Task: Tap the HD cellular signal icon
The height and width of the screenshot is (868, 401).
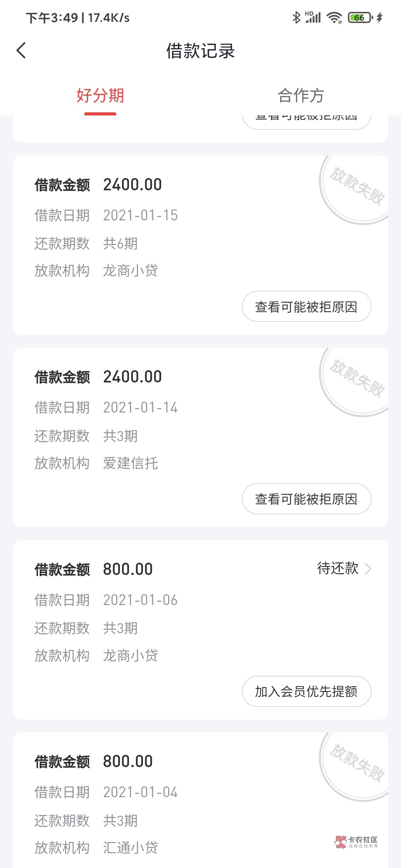Action: [313, 17]
